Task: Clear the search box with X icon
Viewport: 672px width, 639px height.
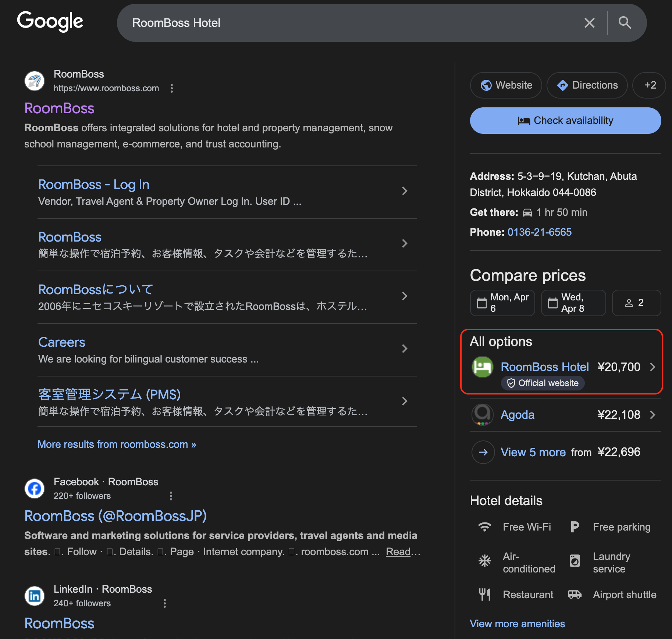Action: coord(589,23)
